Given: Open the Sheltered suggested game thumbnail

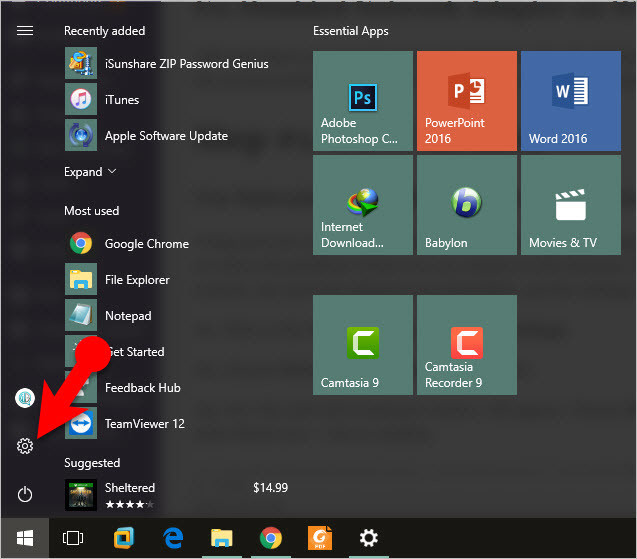Looking at the screenshot, I should coord(81,495).
